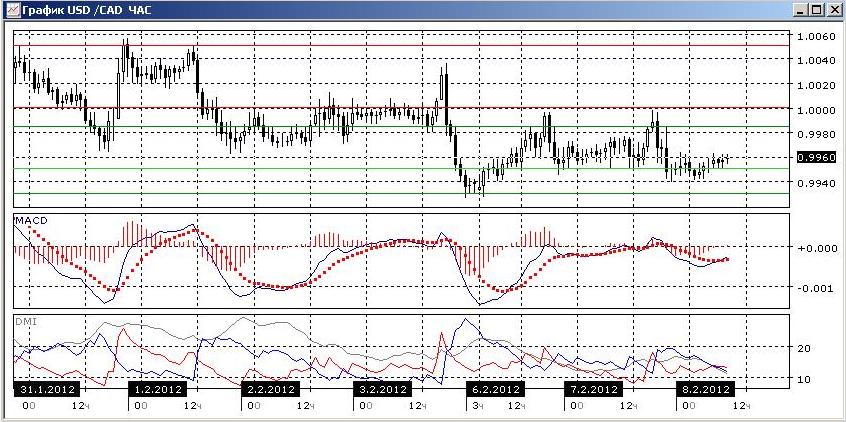Select the 2.2.2012 date marker

[270, 389]
